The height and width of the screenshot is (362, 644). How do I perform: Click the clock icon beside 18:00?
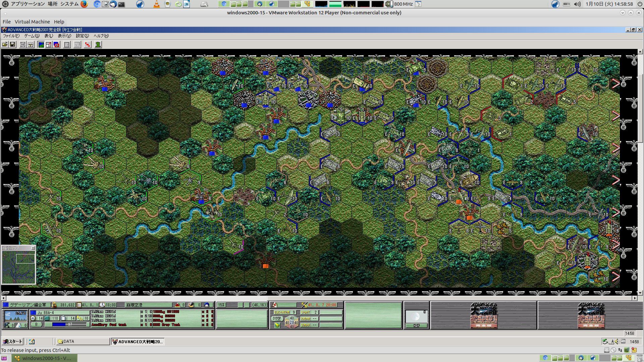pos(103,305)
